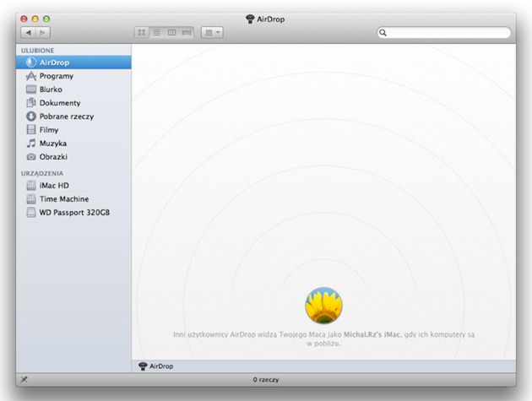This screenshot has width=532, height=401.
Task: Switch to icon view
Action: pyautogui.click(x=142, y=33)
